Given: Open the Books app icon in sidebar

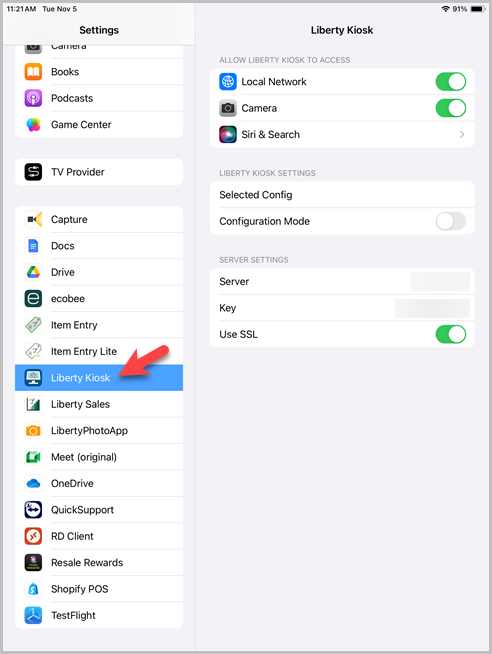Looking at the screenshot, I should 33,72.
